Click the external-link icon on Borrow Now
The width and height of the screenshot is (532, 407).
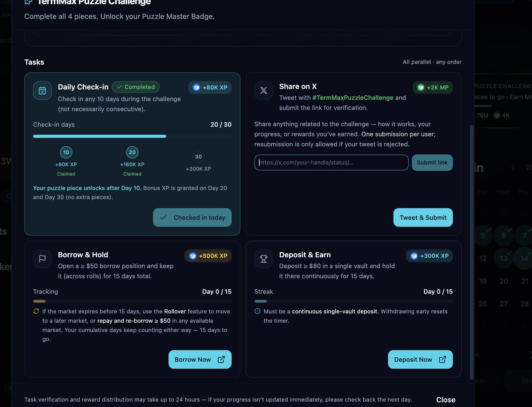[221, 360]
